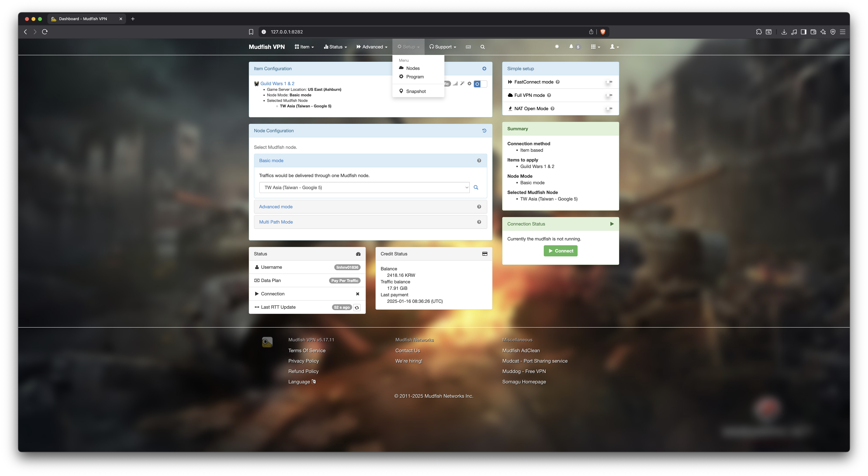The height and width of the screenshot is (476, 868).
Task: Click the Mudfish VPN brand link
Action: [x=267, y=47]
